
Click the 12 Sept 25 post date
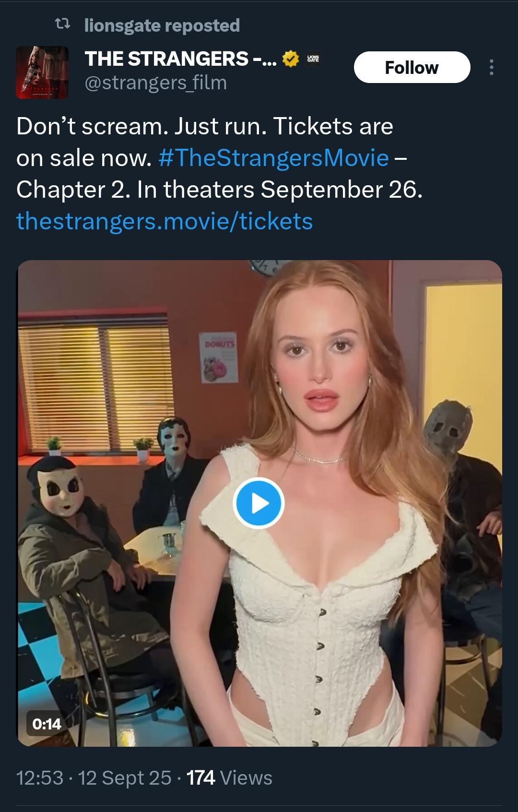125,778
